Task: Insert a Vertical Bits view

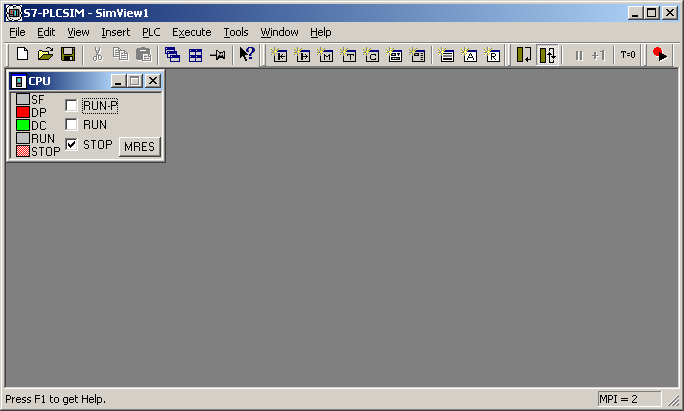Action: point(418,55)
